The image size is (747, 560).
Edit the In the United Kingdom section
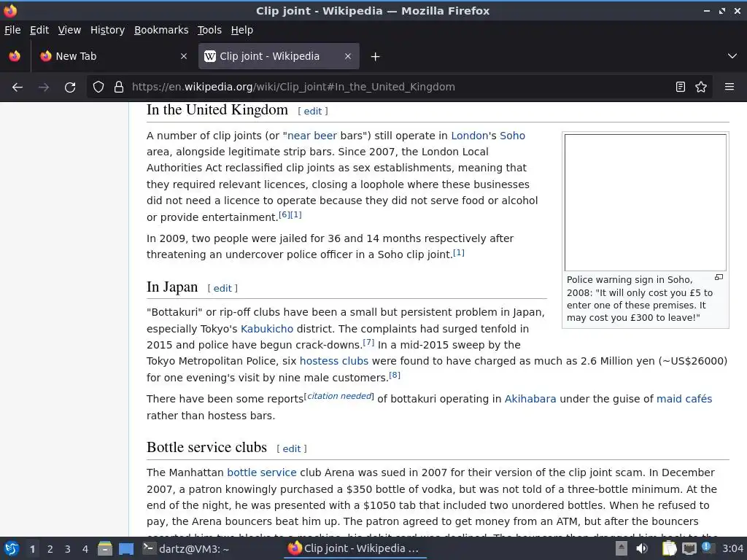312,111
